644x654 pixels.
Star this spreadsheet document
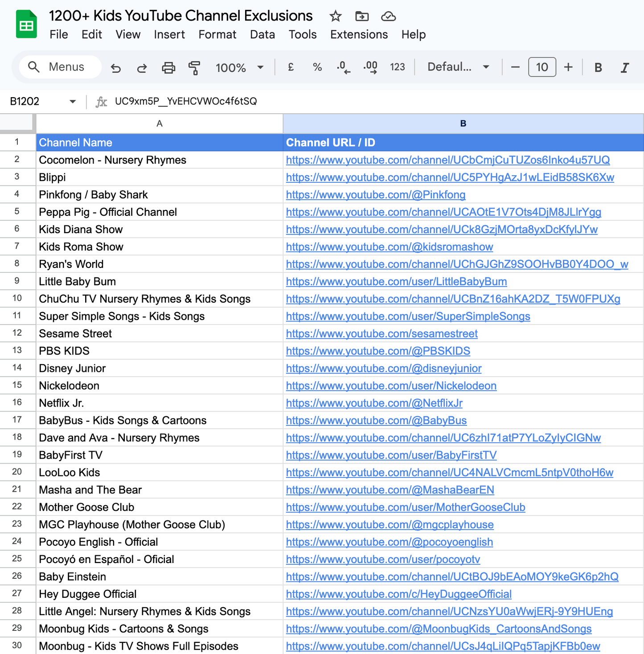click(335, 16)
